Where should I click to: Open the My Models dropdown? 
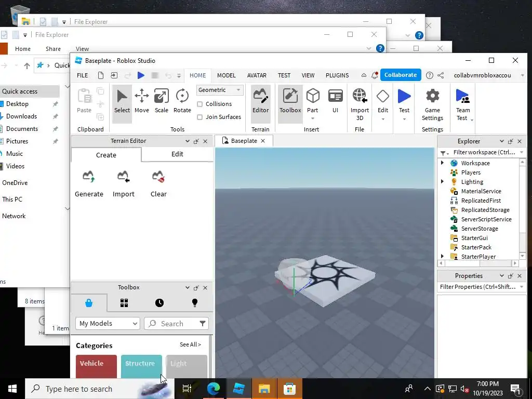108,323
